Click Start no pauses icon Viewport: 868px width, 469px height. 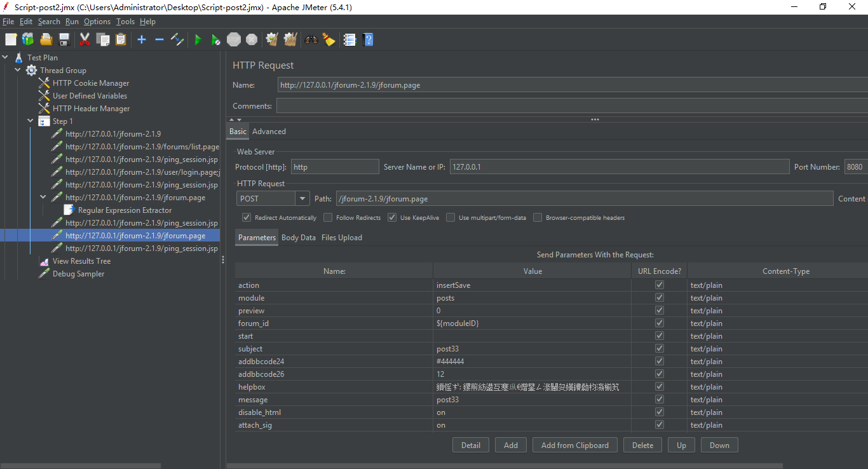216,39
